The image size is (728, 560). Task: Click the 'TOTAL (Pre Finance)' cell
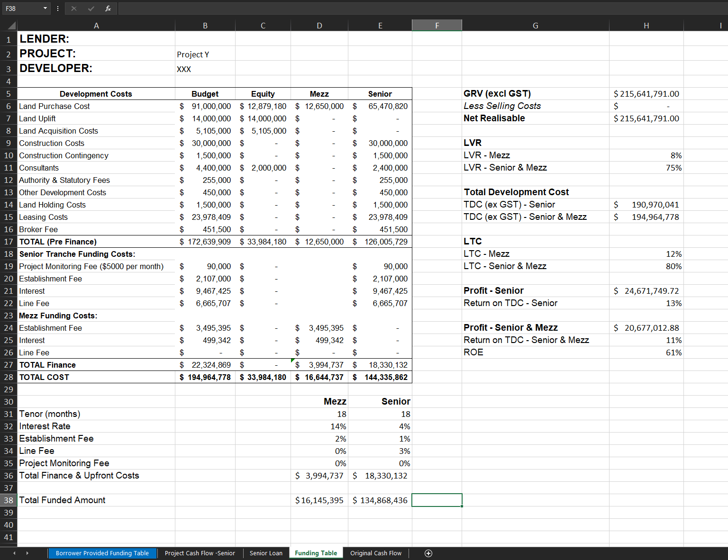[x=96, y=242]
